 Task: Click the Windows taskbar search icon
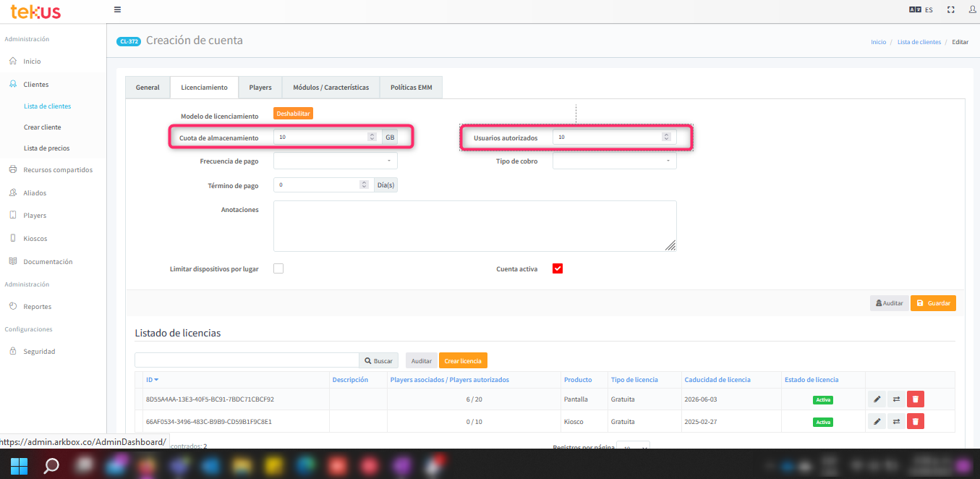[51, 465]
